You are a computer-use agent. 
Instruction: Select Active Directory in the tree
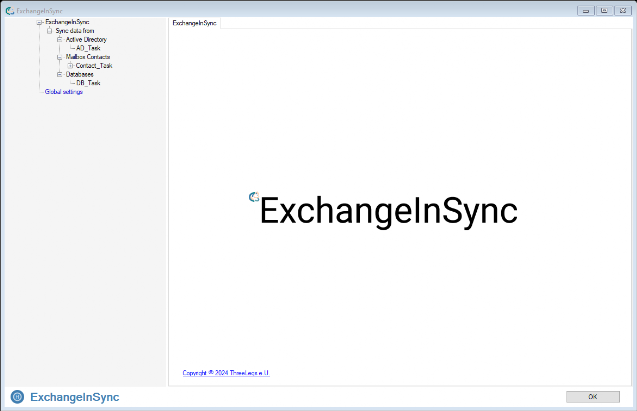[86, 39]
